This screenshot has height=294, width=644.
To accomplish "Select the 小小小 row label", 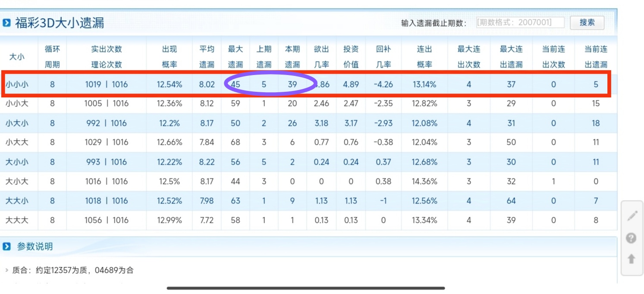I will point(16,84).
